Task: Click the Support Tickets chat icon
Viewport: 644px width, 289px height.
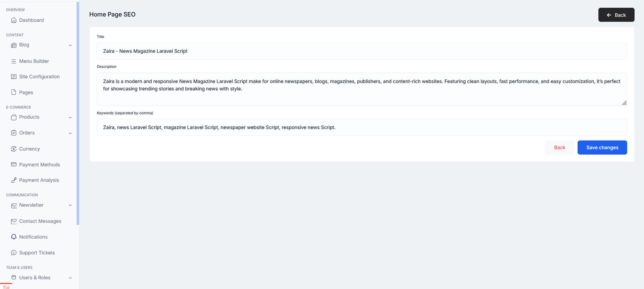Action: pyautogui.click(x=14, y=253)
